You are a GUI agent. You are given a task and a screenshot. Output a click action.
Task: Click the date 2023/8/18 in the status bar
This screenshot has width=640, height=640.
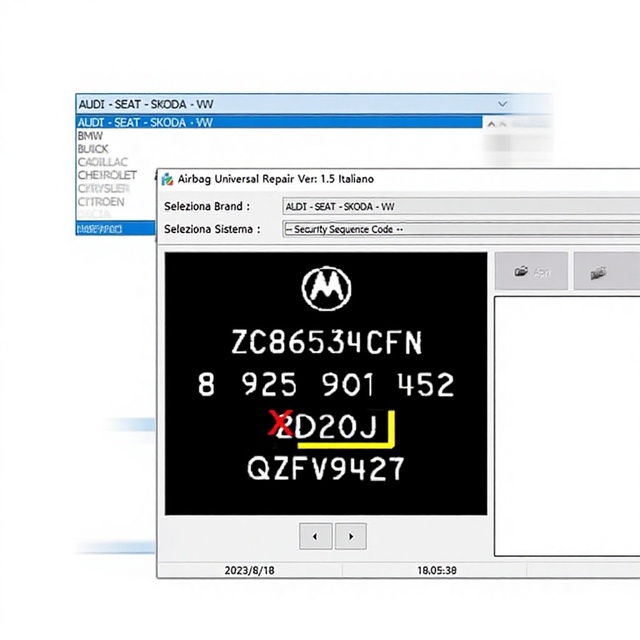pyautogui.click(x=249, y=570)
